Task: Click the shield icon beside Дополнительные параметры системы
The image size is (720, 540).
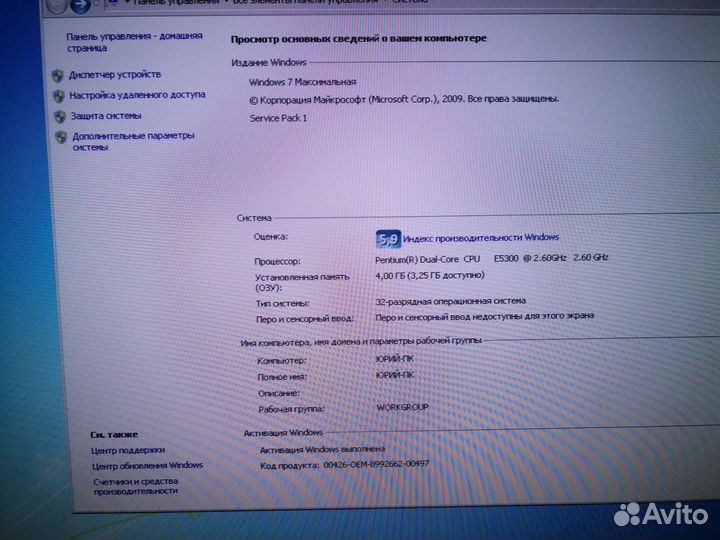Action: tap(61, 137)
